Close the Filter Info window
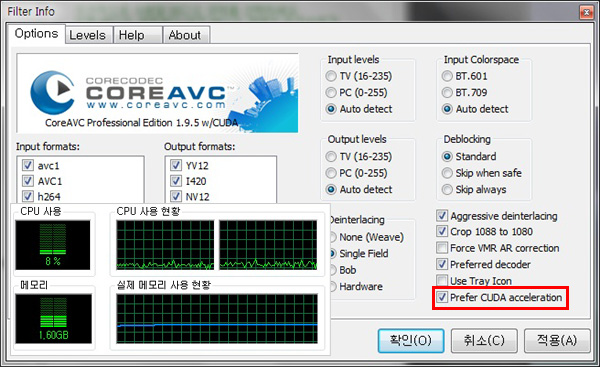The height and width of the screenshot is (367, 600). [x=586, y=13]
